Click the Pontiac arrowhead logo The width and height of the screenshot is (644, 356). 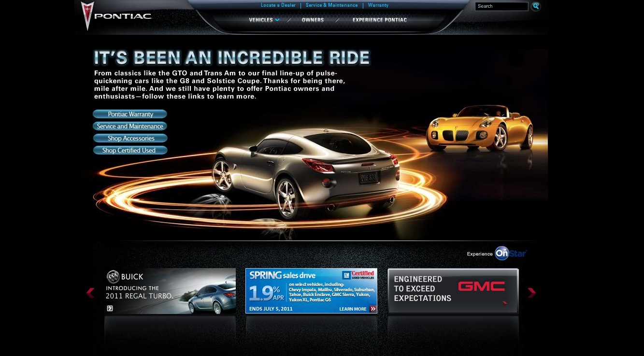(x=87, y=16)
